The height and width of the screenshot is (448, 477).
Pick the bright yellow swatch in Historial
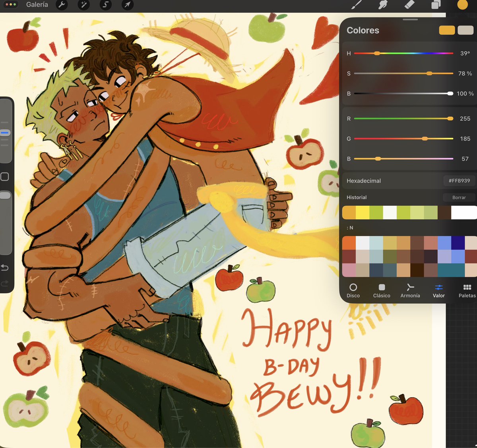point(363,212)
